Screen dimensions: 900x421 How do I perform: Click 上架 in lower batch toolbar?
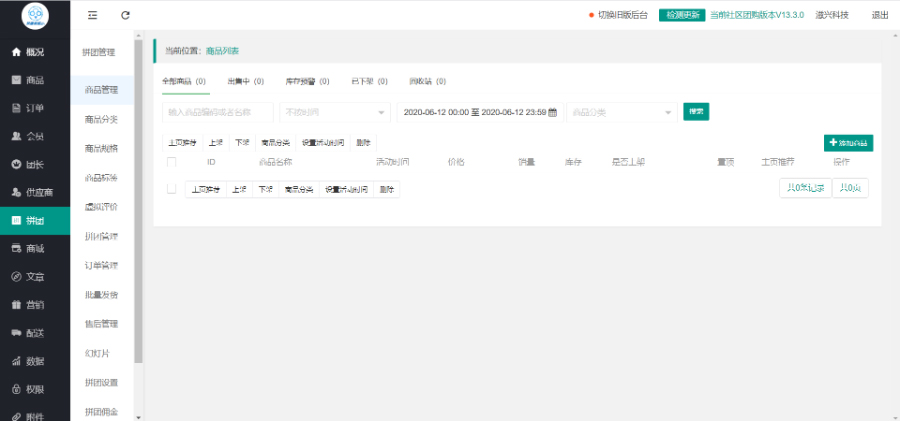[239, 190]
